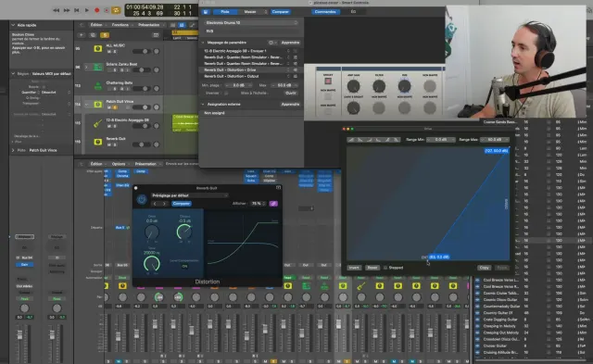Collapse the Assignation externe section
This screenshot has height=364, width=593.
203,104
